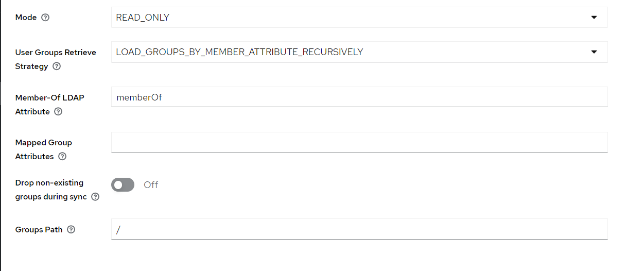
Task: Click the caret arrow on Mode select
Action: click(x=594, y=18)
